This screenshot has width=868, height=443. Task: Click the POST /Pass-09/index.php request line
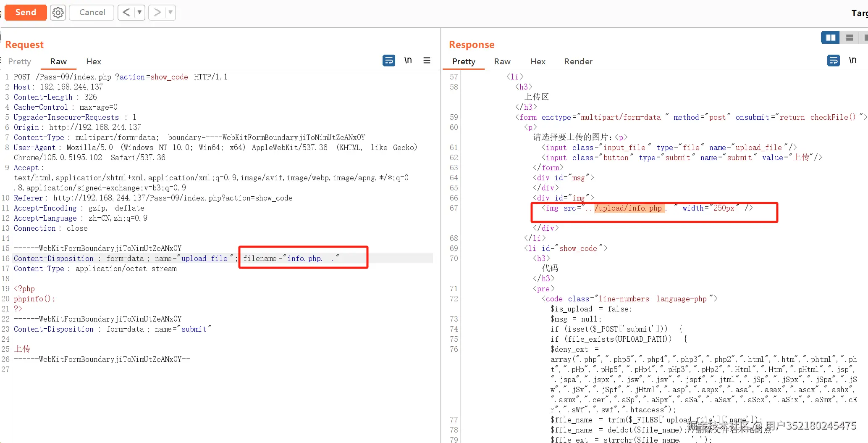click(x=121, y=77)
